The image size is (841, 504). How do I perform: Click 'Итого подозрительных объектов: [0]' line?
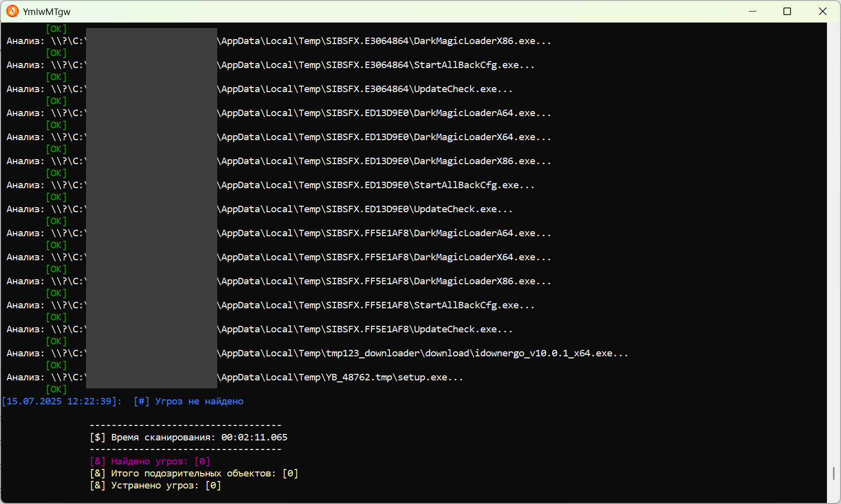point(194,473)
